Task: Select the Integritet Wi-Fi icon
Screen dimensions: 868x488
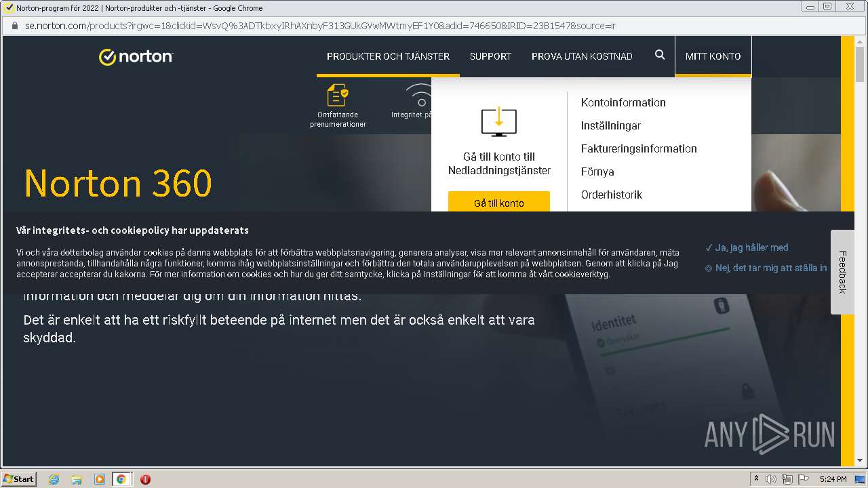Action: coord(420,96)
